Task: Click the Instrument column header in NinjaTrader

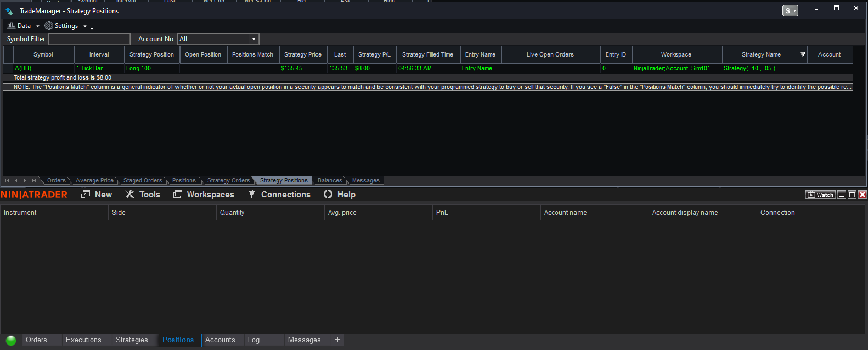Action: pos(54,213)
